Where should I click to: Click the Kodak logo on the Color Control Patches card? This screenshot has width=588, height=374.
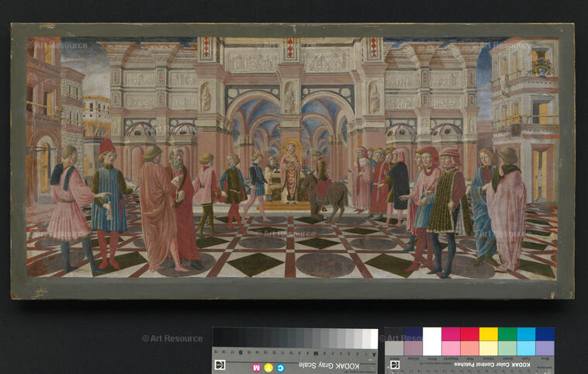click(395, 365)
